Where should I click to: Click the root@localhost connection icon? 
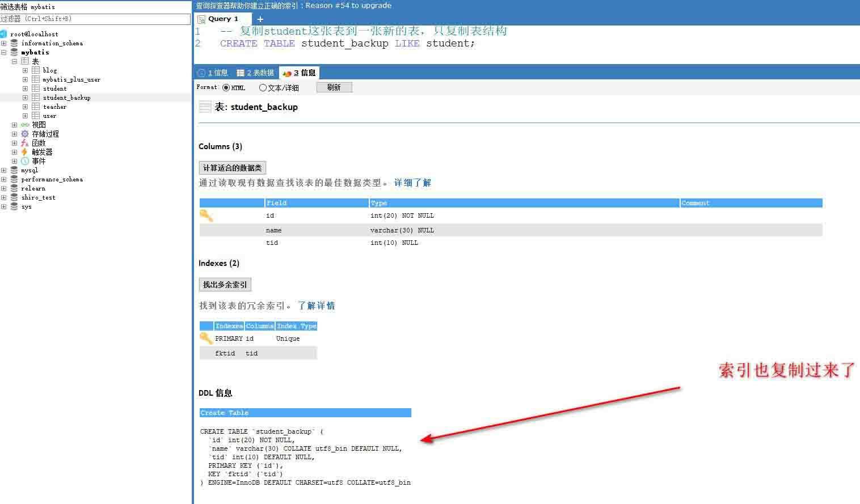[3, 34]
